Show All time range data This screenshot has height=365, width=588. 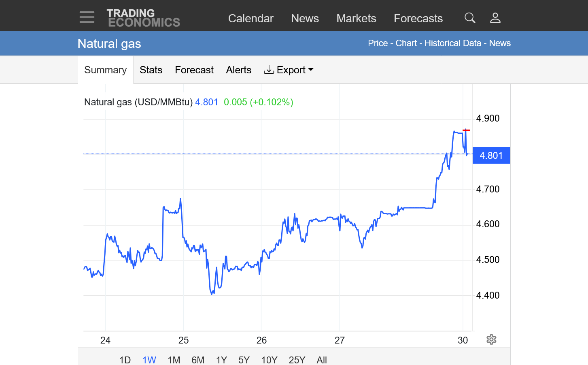[322, 360]
